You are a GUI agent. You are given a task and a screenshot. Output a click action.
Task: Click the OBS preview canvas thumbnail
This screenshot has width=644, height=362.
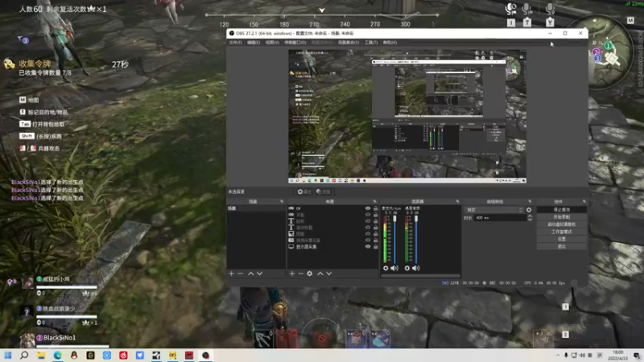coord(407,117)
